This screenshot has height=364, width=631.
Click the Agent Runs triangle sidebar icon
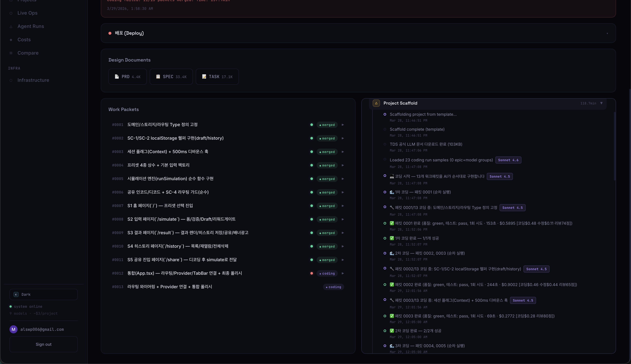click(11, 26)
